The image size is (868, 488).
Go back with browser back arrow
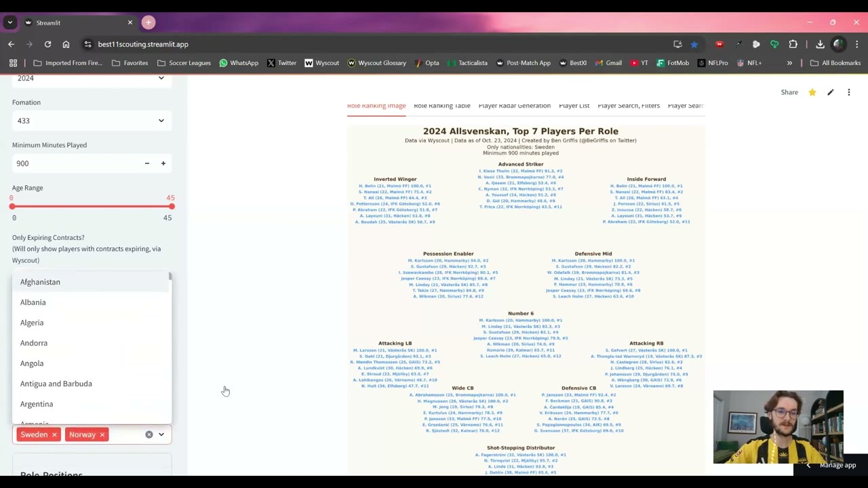pyautogui.click(x=11, y=44)
